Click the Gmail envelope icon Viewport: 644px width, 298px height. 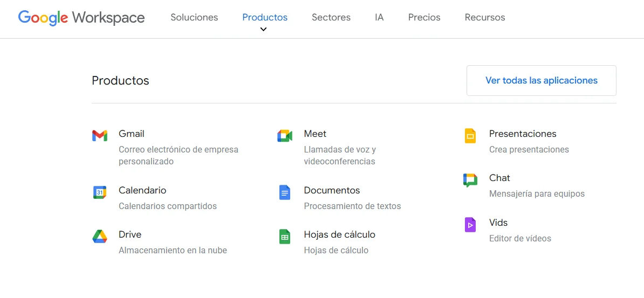click(x=100, y=136)
